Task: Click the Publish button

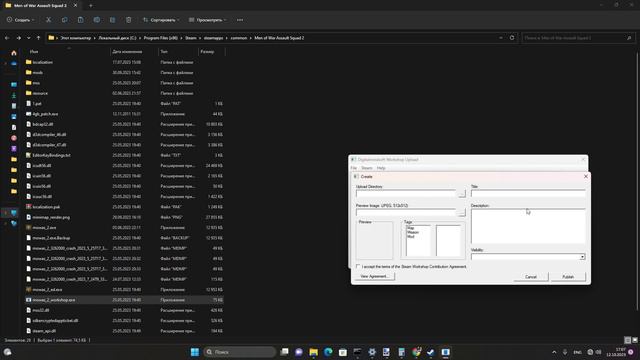Action: point(568,277)
